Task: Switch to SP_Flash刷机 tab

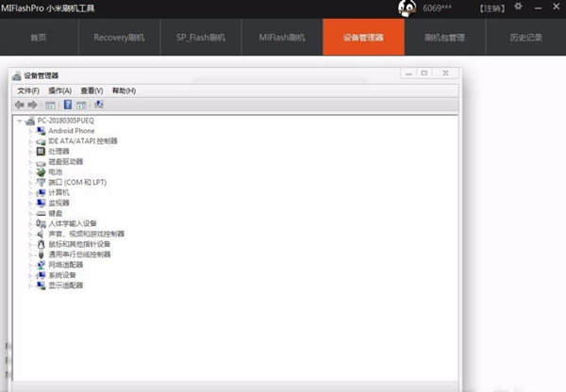Action: click(x=201, y=37)
